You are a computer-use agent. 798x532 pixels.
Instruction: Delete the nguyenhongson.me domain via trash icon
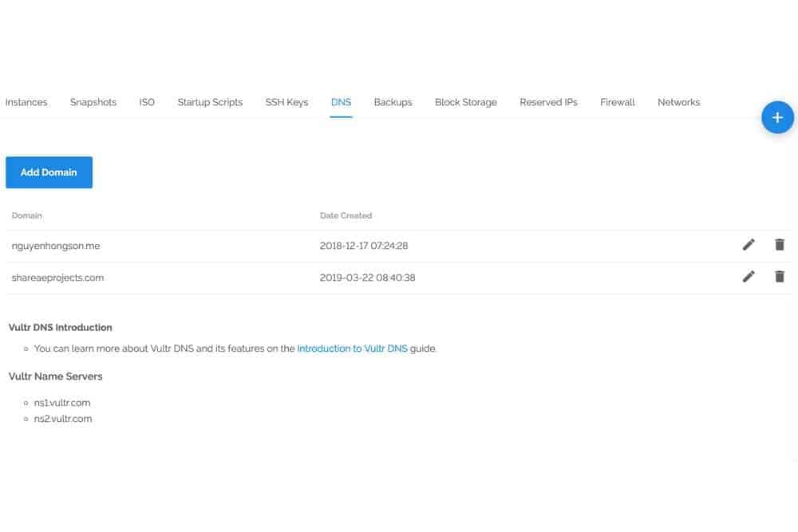pyautogui.click(x=780, y=245)
